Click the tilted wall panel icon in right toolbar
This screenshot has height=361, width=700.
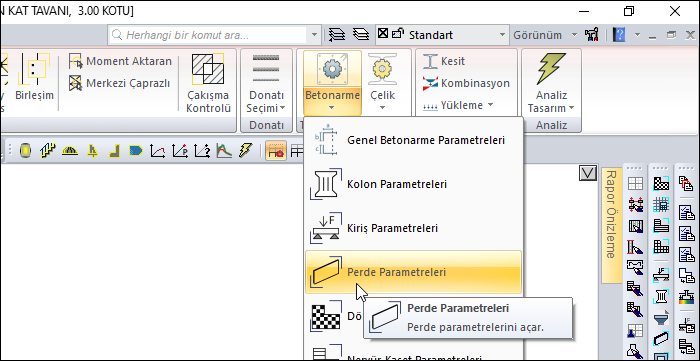[x=661, y=339]
